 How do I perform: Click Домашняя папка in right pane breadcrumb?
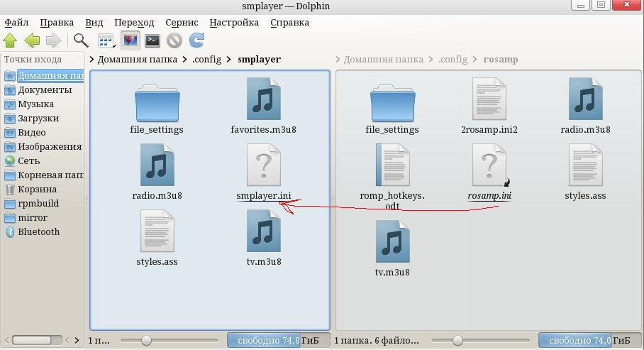click(x=383, y=59)
